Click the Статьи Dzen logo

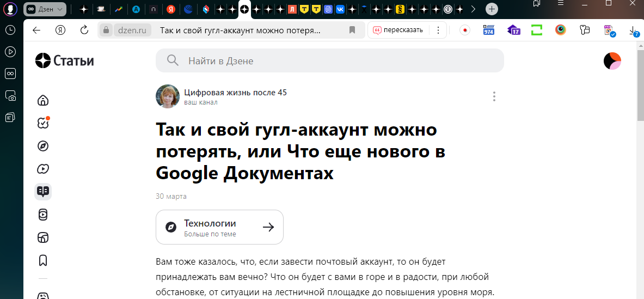(64, 61)
